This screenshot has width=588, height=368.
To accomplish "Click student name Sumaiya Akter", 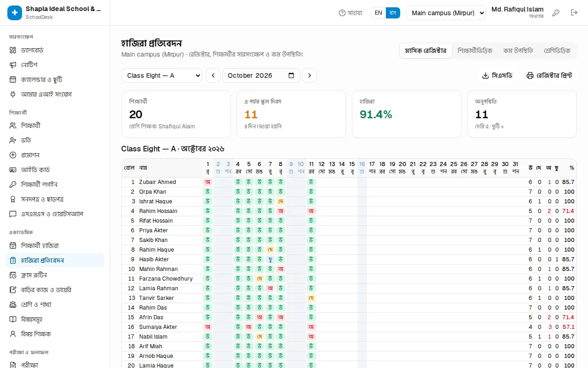I will 158,327.
